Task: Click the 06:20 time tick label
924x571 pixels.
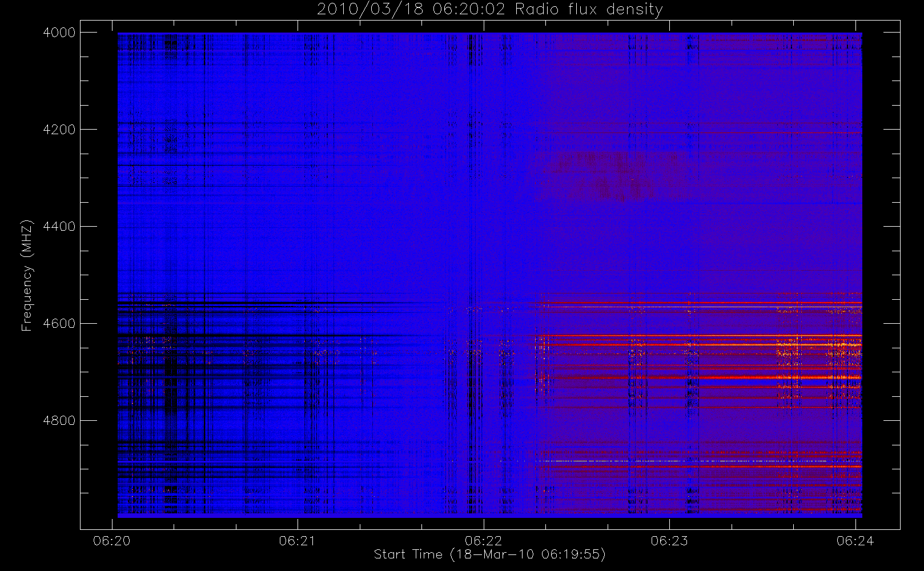Action: [x=112, y=541]
